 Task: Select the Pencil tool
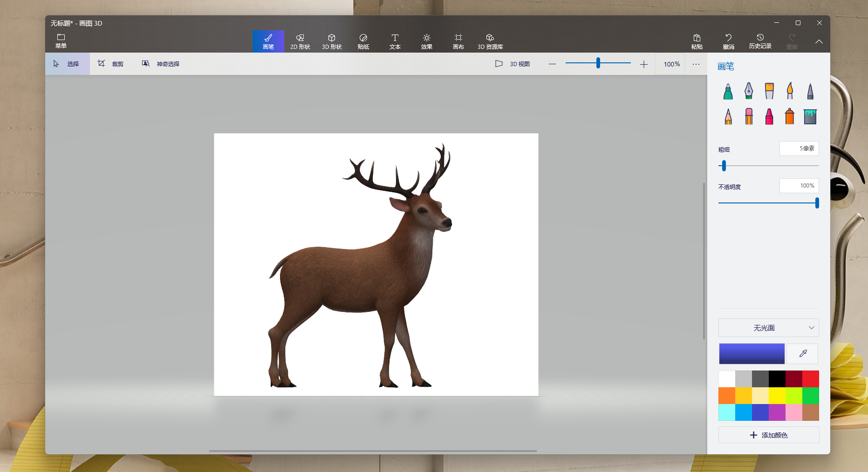(x=728, y=116)
